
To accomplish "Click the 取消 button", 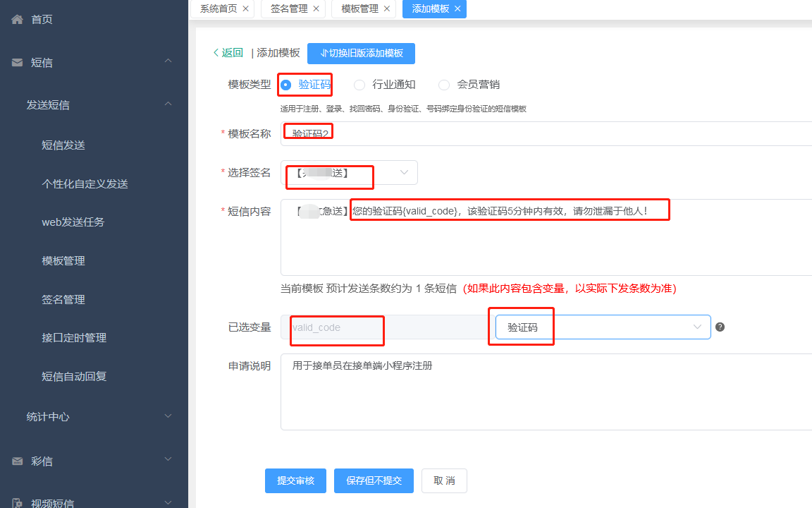I will click(444, 480).
